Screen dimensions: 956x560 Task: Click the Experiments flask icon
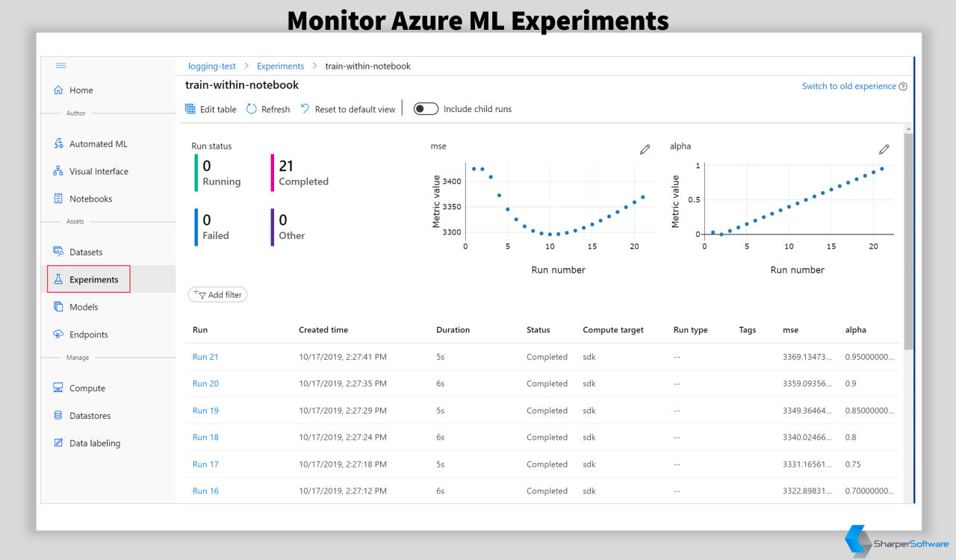[x=58, y=279]
